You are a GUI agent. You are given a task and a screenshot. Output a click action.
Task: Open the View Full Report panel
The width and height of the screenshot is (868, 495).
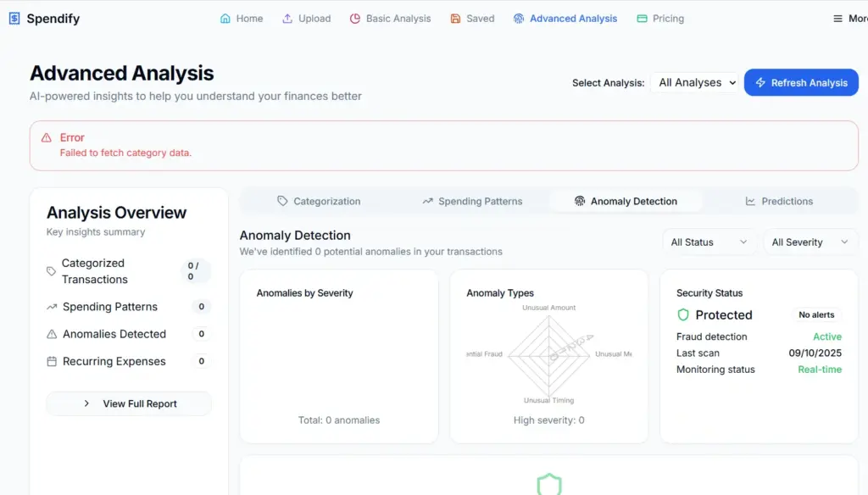pos(128,403)
